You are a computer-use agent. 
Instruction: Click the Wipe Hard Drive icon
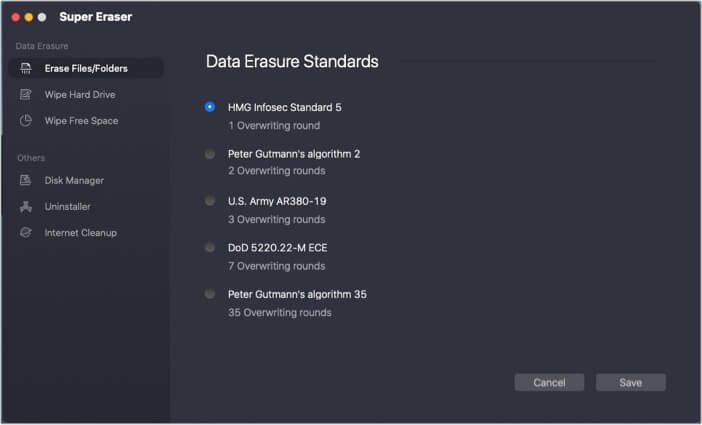tap(26, 94)
